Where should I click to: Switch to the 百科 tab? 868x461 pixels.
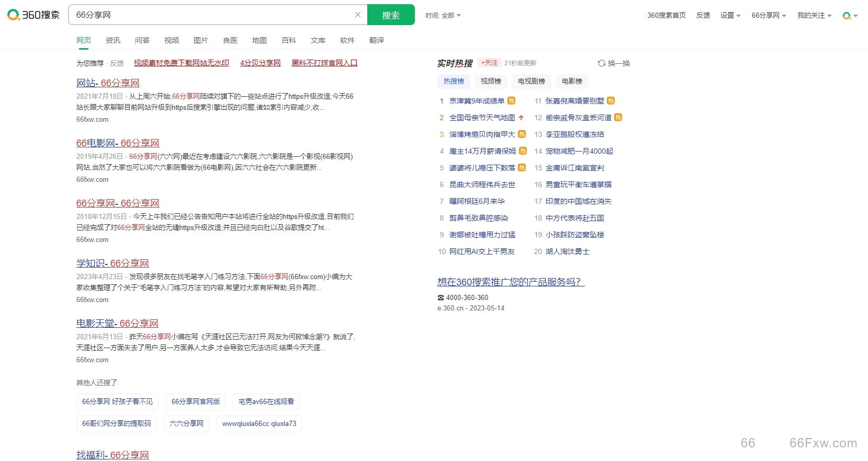tap(289, 40)
